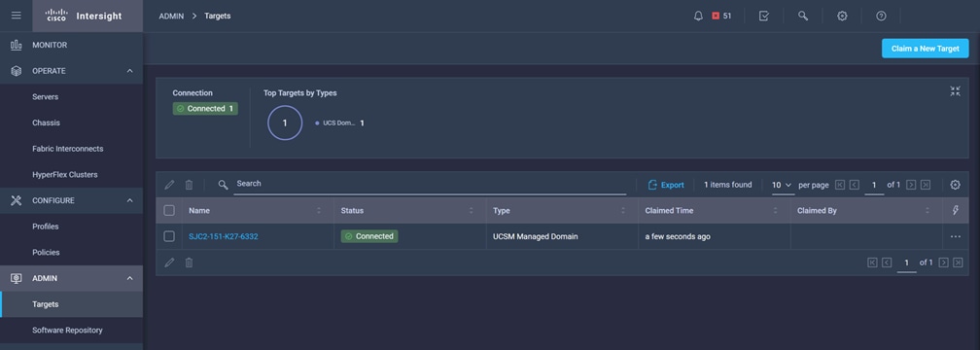Select Targets in the sidebar

point(71,304)
